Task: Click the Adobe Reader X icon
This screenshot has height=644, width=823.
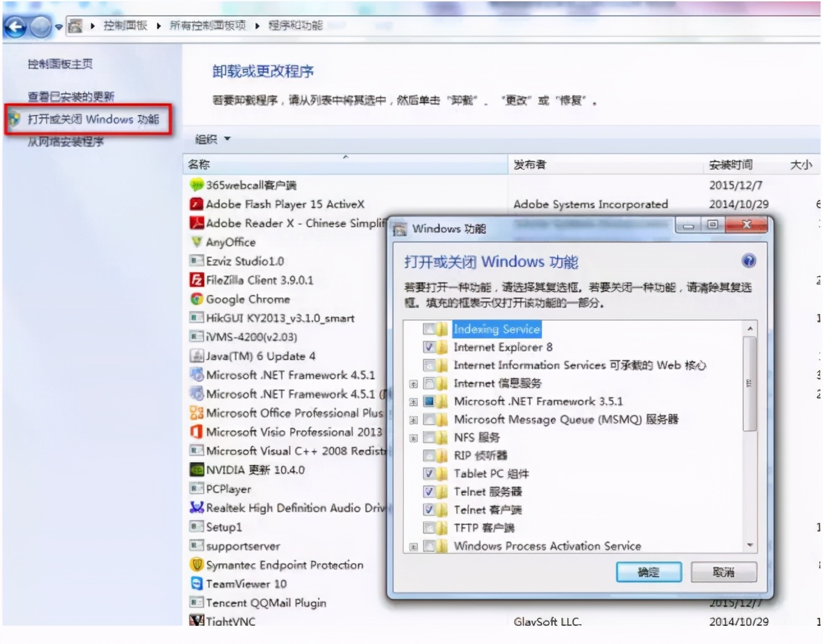Action: pos(196,223)
